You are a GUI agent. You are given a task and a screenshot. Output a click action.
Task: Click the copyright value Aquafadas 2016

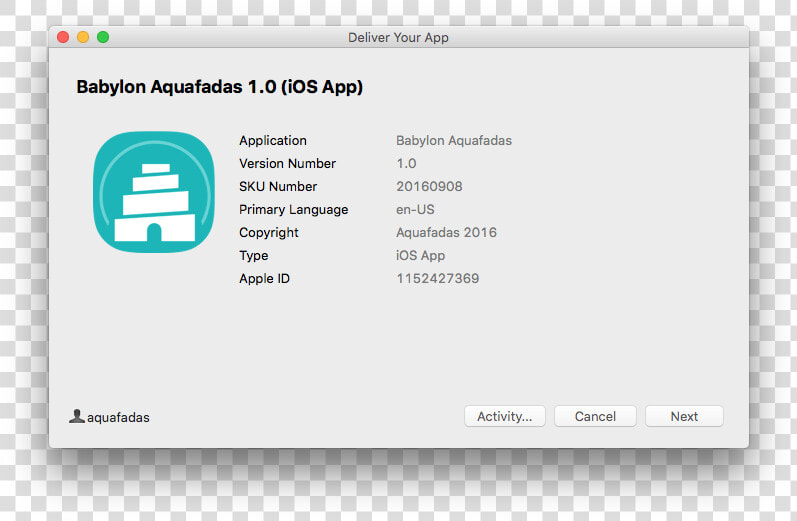point(446,232)
